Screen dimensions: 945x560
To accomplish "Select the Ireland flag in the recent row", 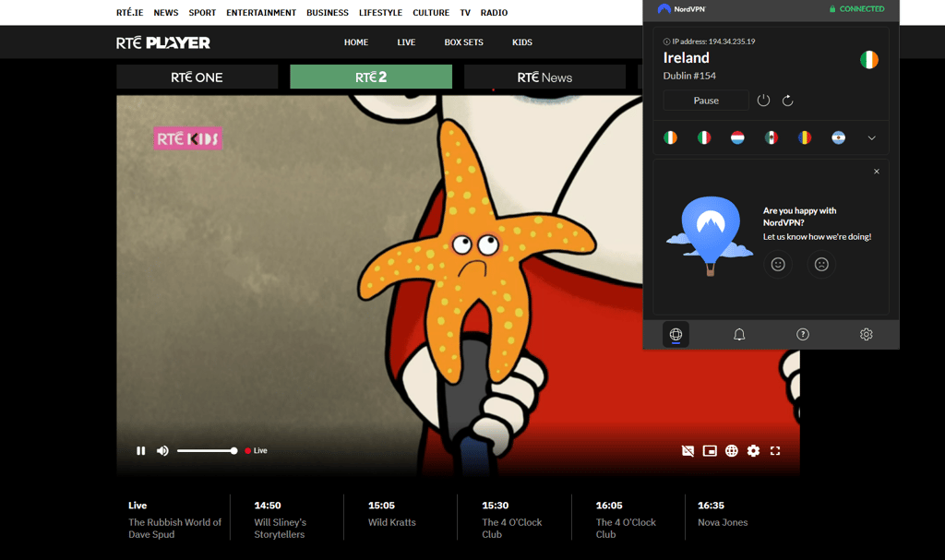I will pos(670,138).
